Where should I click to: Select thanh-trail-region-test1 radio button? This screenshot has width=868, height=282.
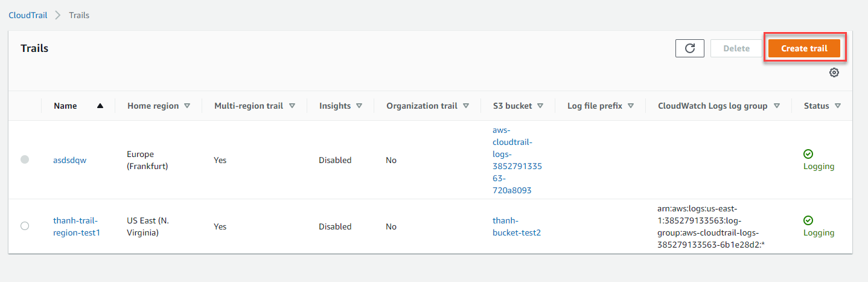(x=25, y=226)
